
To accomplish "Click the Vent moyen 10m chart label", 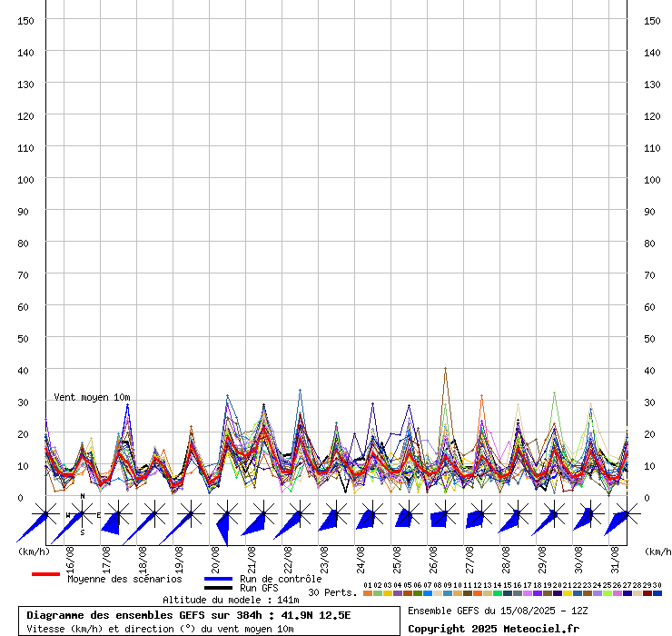I will click(x=92, y=397).
